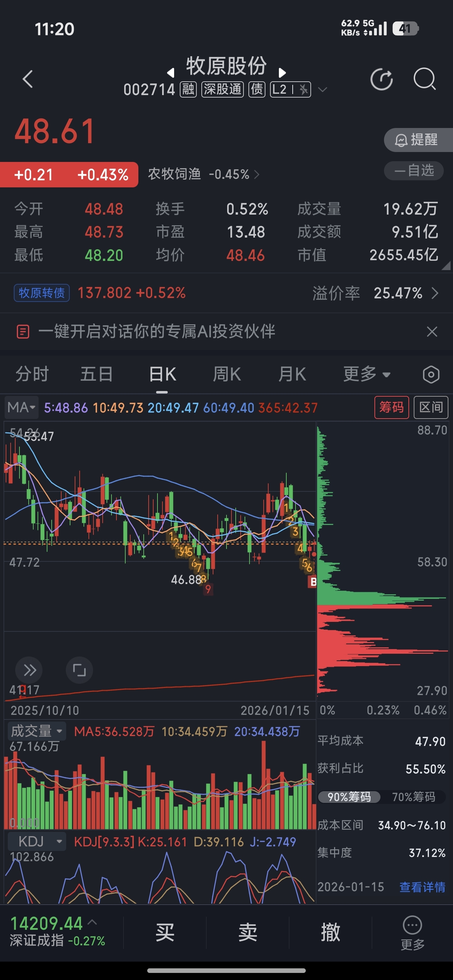Switch to 五日 tab
This screenshot has width=453, height=980.
(x=97, y=374)
